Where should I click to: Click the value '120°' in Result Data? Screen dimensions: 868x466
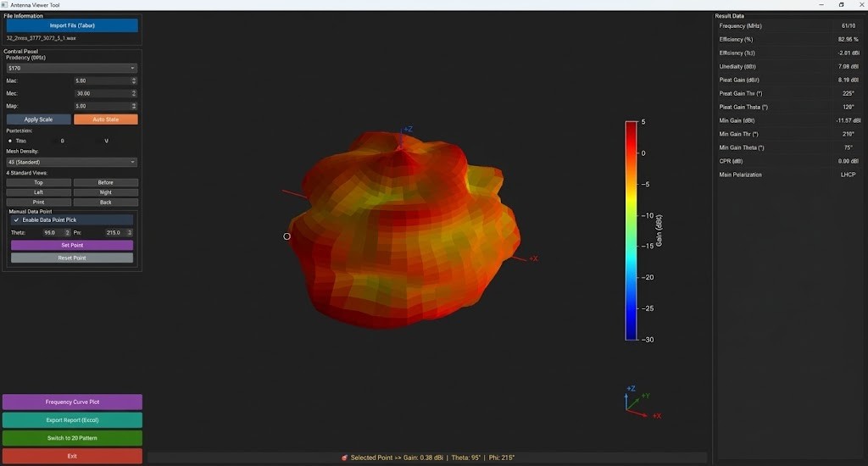849,107
